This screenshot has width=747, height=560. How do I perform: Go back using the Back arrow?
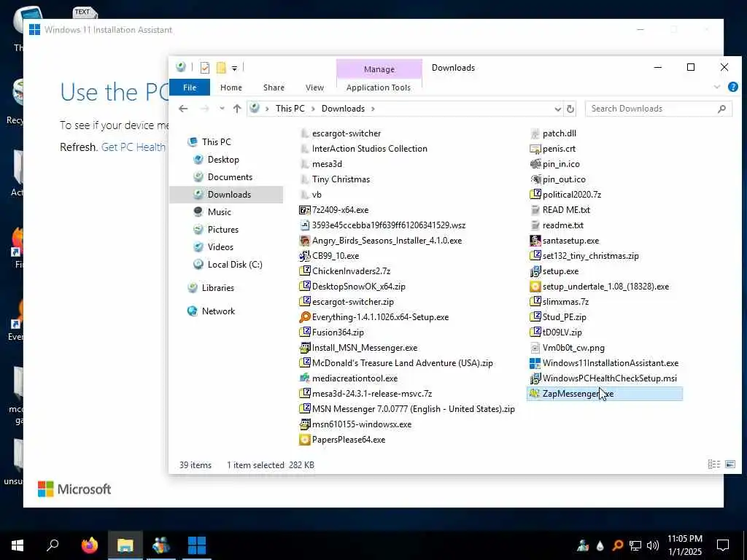(x=183, y=109)
